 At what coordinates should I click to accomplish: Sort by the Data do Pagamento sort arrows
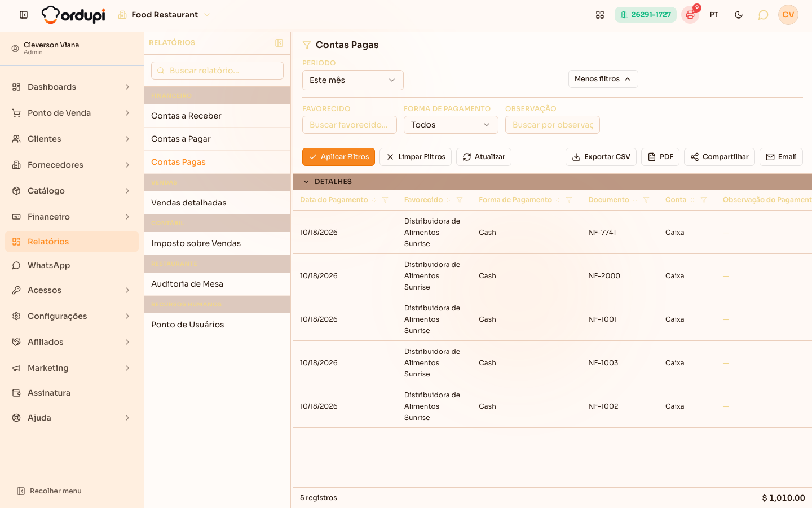(x=374, y=200)
